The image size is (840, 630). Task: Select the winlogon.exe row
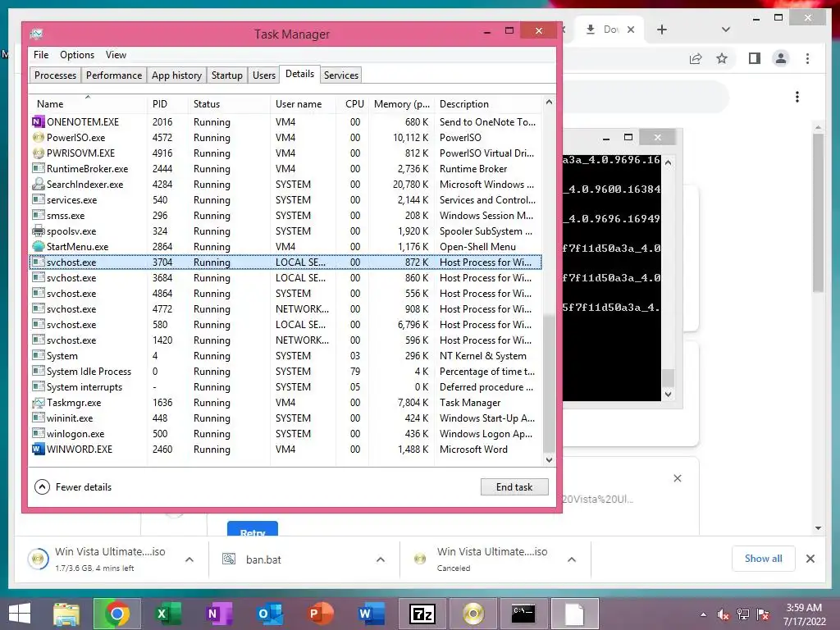[x=285, y=433]
